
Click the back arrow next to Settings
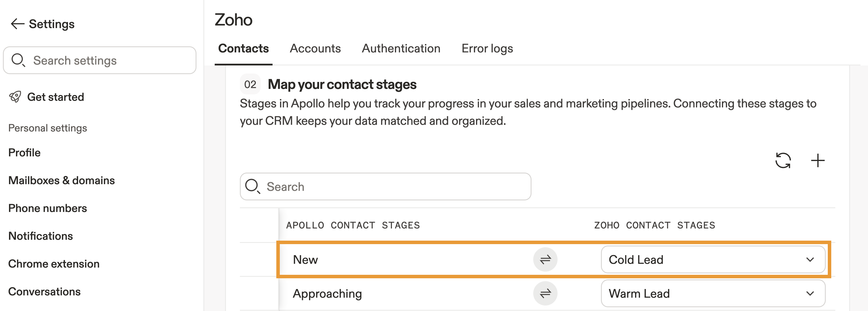[18, 24]
